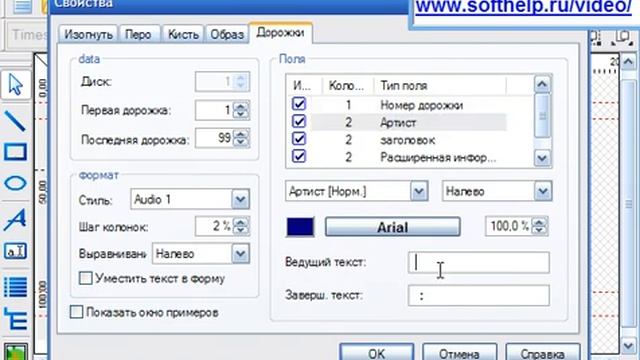Click the И... column header

pyautogui.click(x=304, y=85)
